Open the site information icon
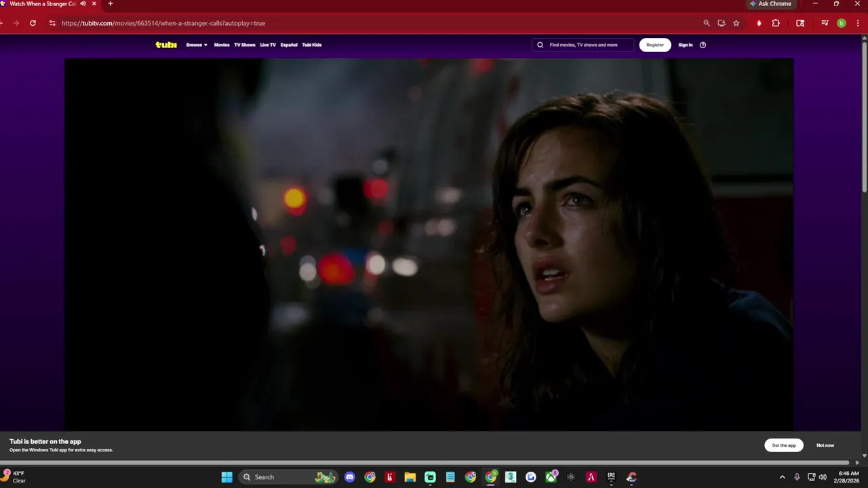 click(x=52, y=23)
